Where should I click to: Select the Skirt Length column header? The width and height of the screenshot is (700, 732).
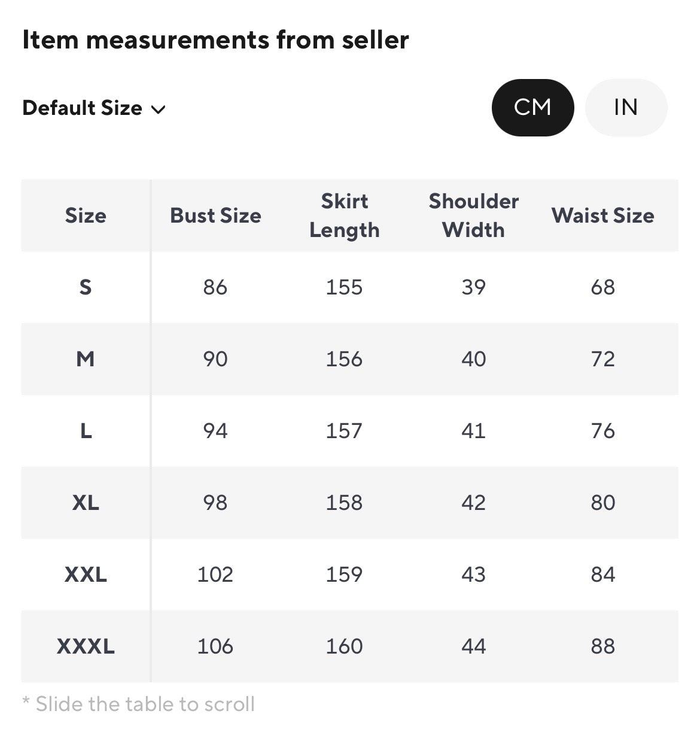[x=345, y=215]
